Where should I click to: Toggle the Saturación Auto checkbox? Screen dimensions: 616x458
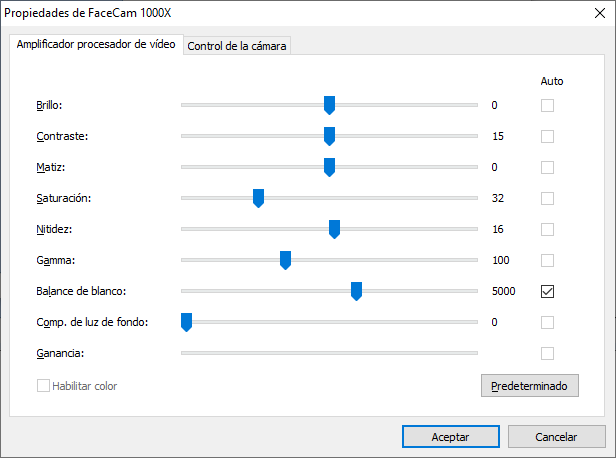(x=547, y=198)
